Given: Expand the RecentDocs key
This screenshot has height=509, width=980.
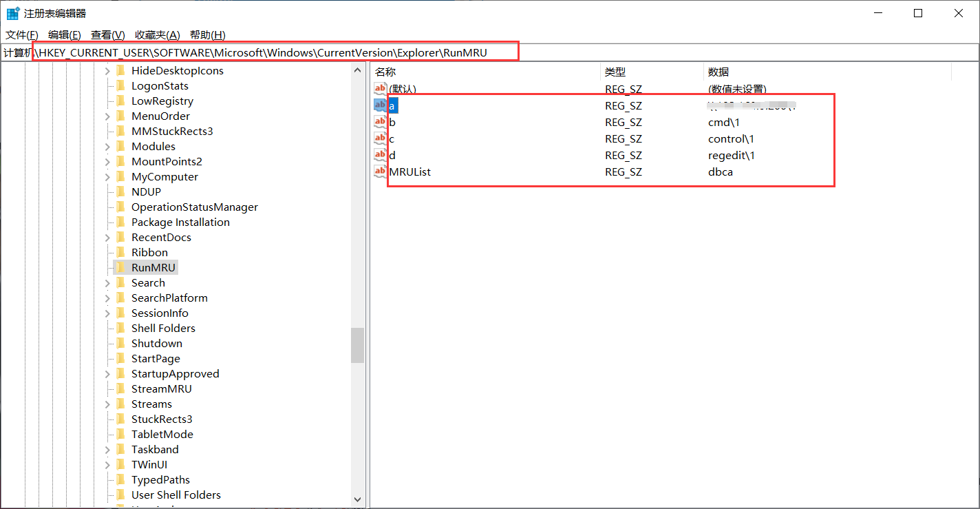Looking at the screenshot, I should [107, 238].
